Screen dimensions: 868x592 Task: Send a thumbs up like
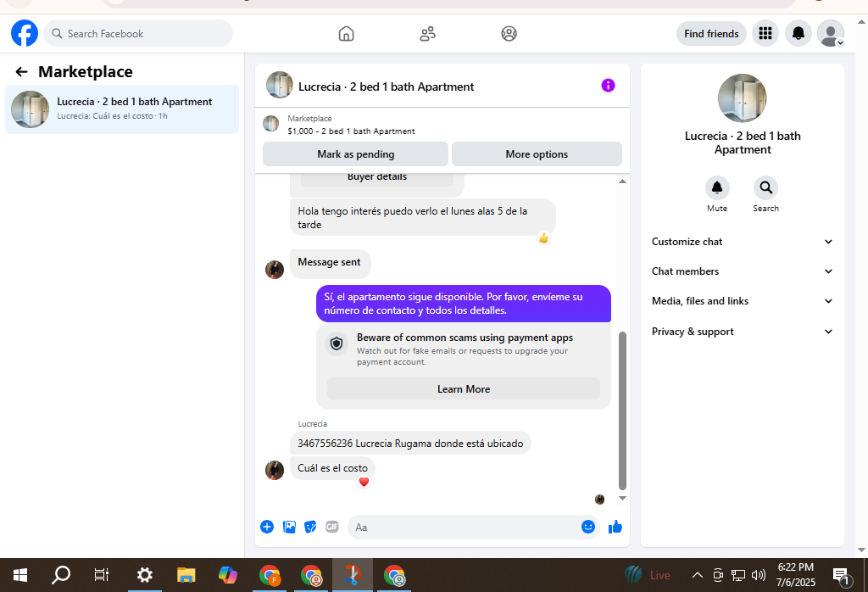[x=615, y=527]
